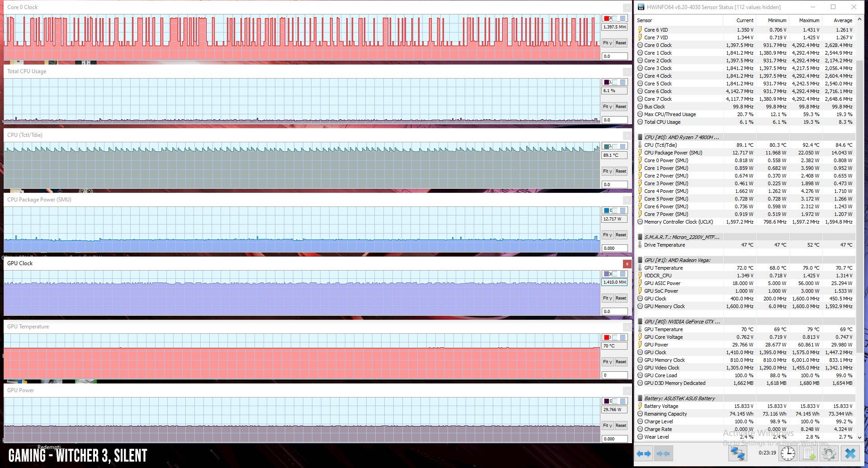Viewport: 868px width, 468px height.
Task: Select Battery: ASUSTeK ASUS Battery group header
Action: pyautogui.click(x=679, y=398)
